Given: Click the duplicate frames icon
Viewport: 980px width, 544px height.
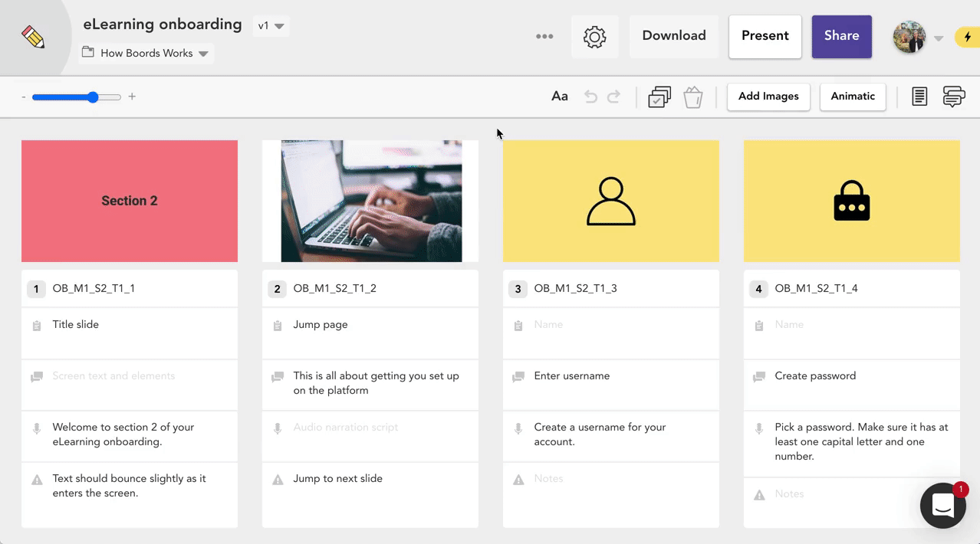Looking at the screenshot, I should (659, 97).
